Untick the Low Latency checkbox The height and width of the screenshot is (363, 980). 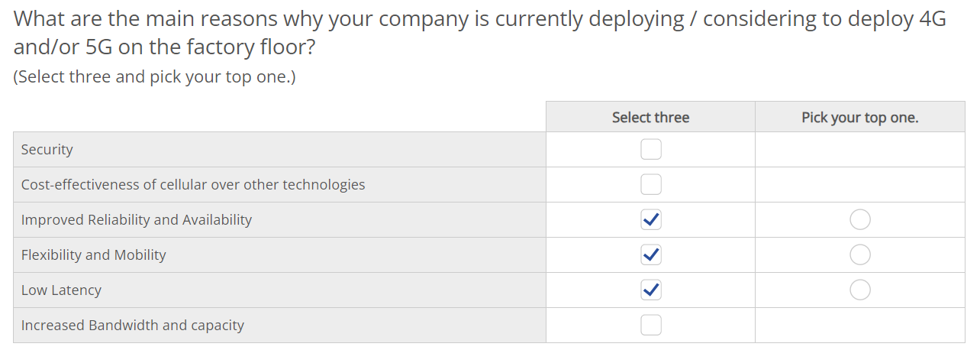point(651,290)
